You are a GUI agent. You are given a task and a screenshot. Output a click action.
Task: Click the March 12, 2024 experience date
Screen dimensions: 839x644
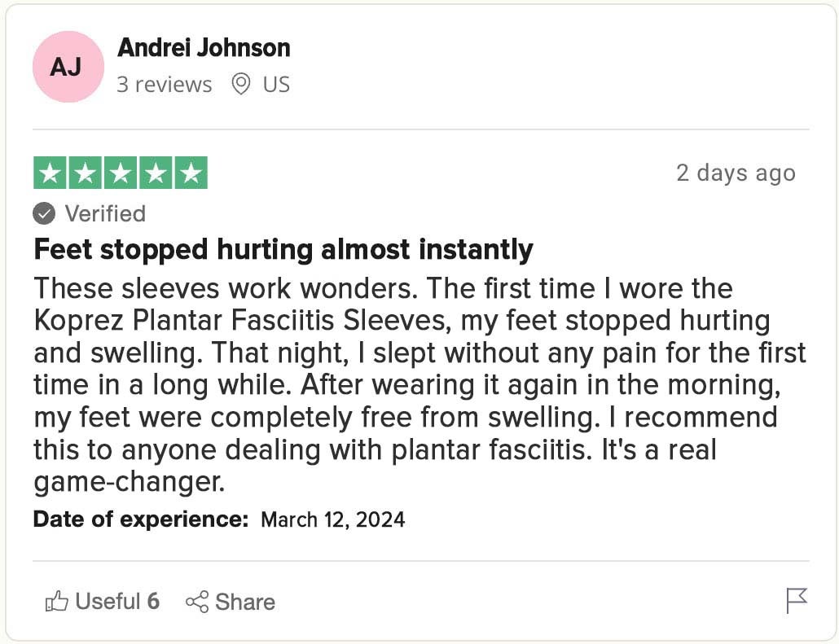pos(333,519)
